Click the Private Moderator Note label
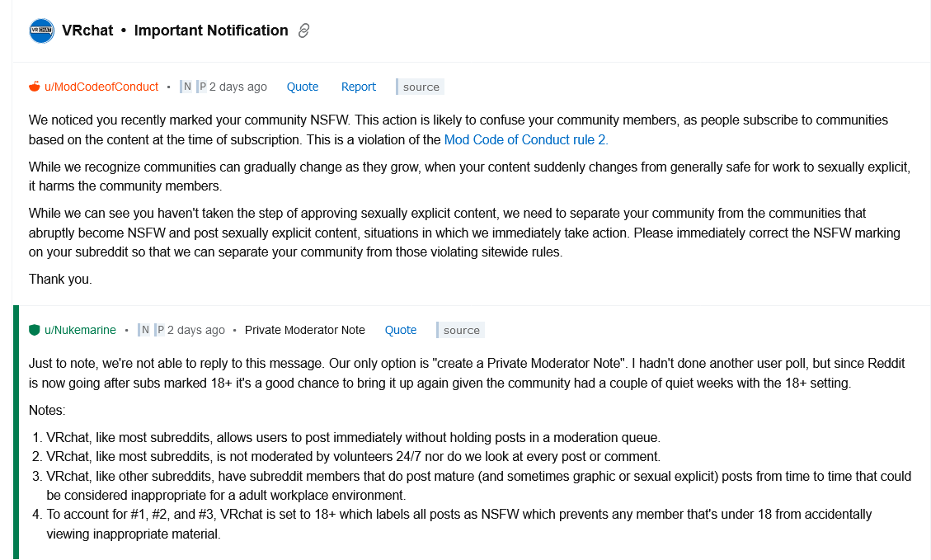 pos(305,329)
